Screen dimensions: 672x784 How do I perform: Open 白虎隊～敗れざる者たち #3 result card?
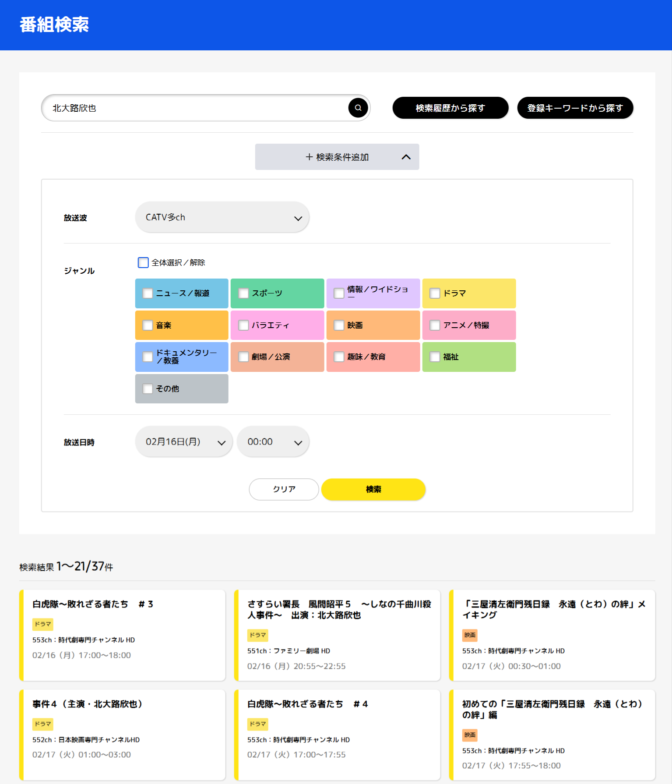click(x=123, y=635)
